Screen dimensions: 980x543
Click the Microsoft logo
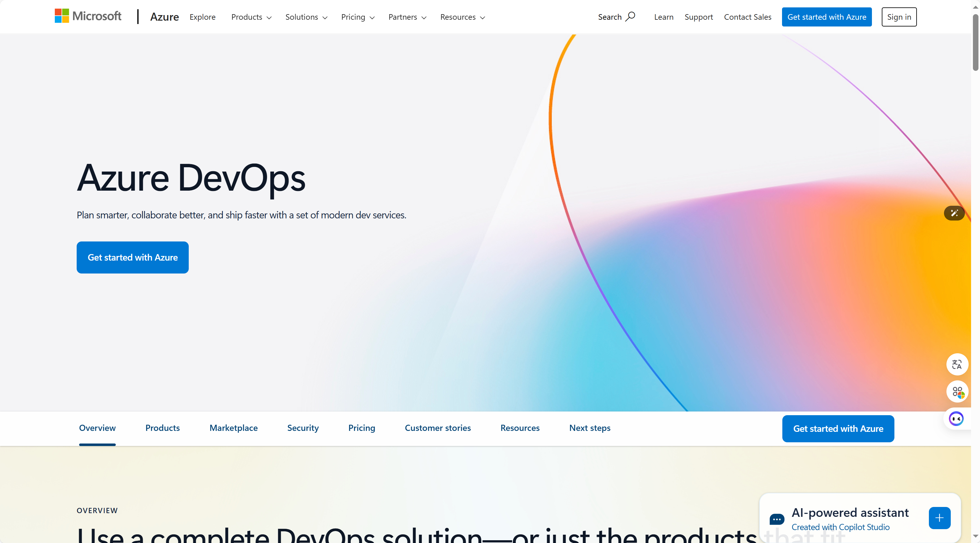pyautogui.click(x=88, y=16)
